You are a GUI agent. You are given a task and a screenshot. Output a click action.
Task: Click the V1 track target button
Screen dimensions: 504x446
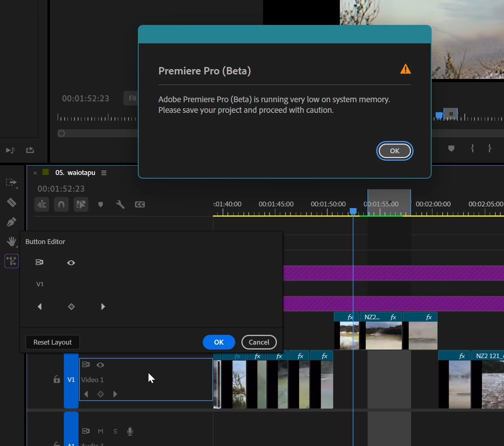tap(71, 380)
